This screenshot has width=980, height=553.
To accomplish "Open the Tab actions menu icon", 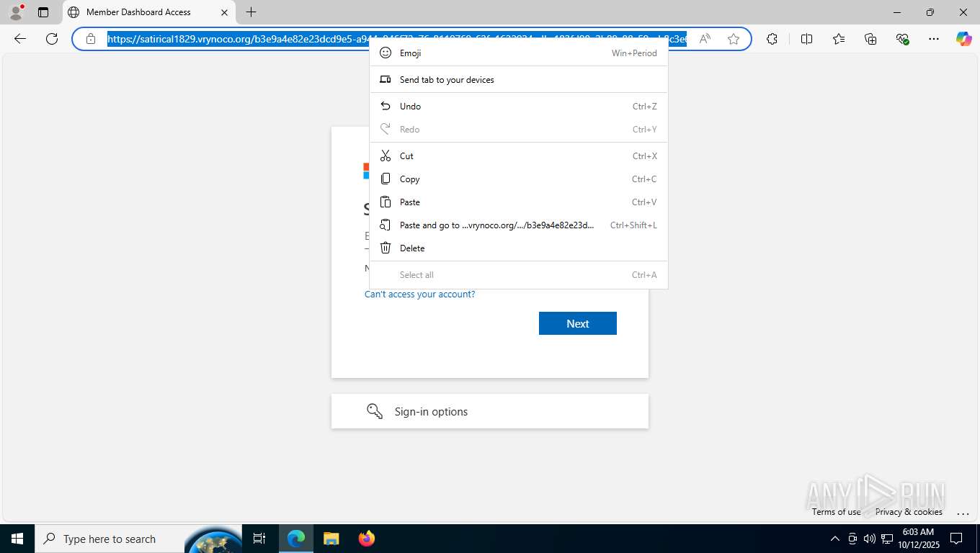I will click(43, 12).
